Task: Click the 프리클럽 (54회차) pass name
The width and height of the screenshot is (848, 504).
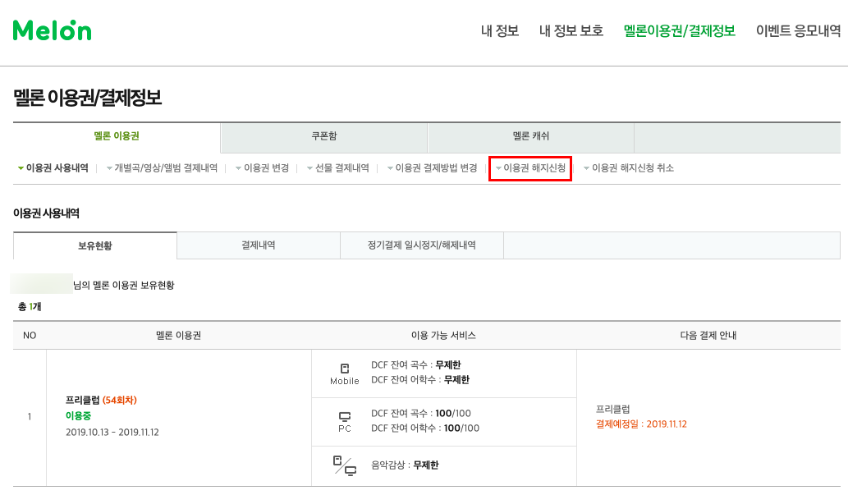Action: click(101, 401)
